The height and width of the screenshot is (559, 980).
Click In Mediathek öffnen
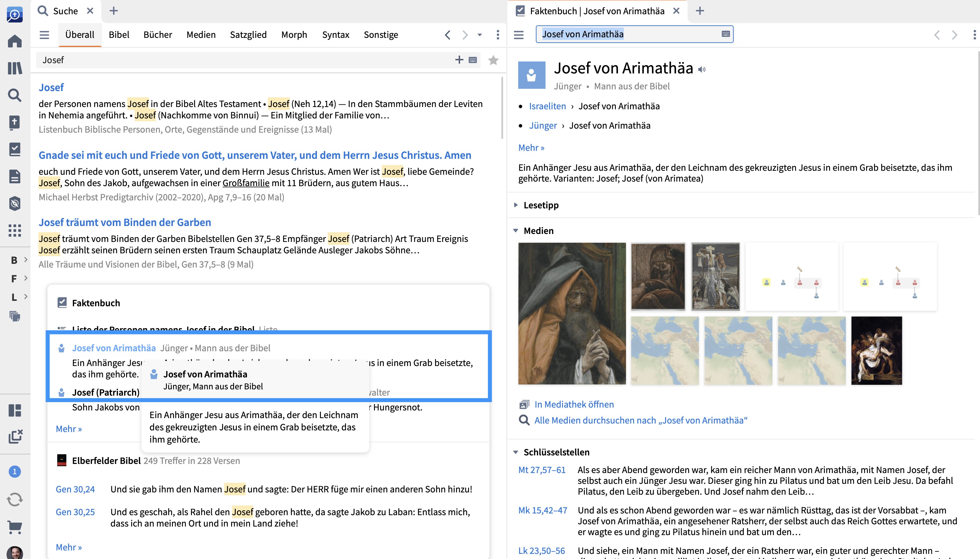tap(574, 404)
